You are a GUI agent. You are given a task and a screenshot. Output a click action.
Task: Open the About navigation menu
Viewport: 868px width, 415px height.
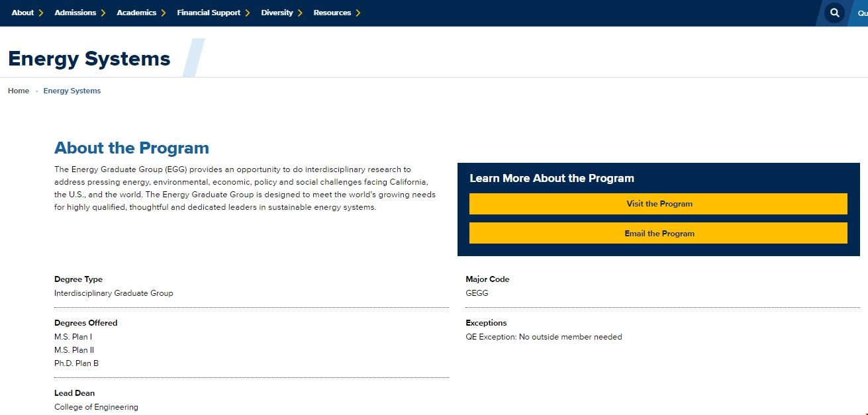click(23, 13)
